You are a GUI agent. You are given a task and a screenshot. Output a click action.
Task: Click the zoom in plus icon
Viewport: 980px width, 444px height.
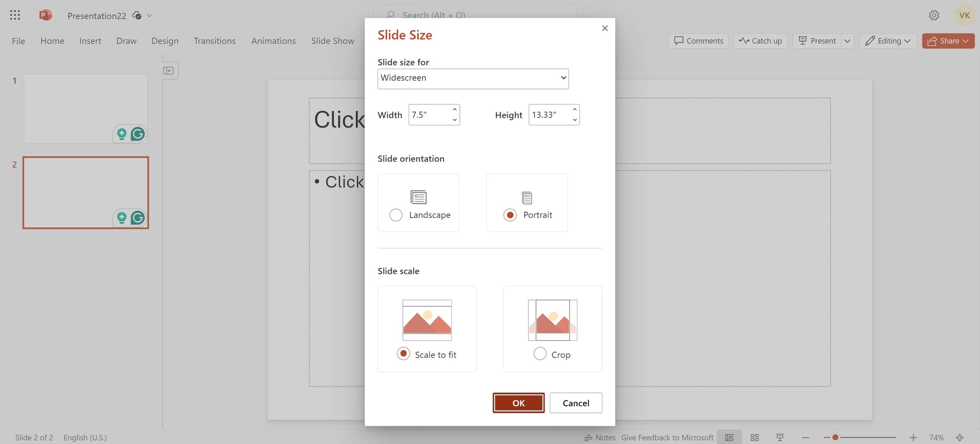tap(913, 437)
